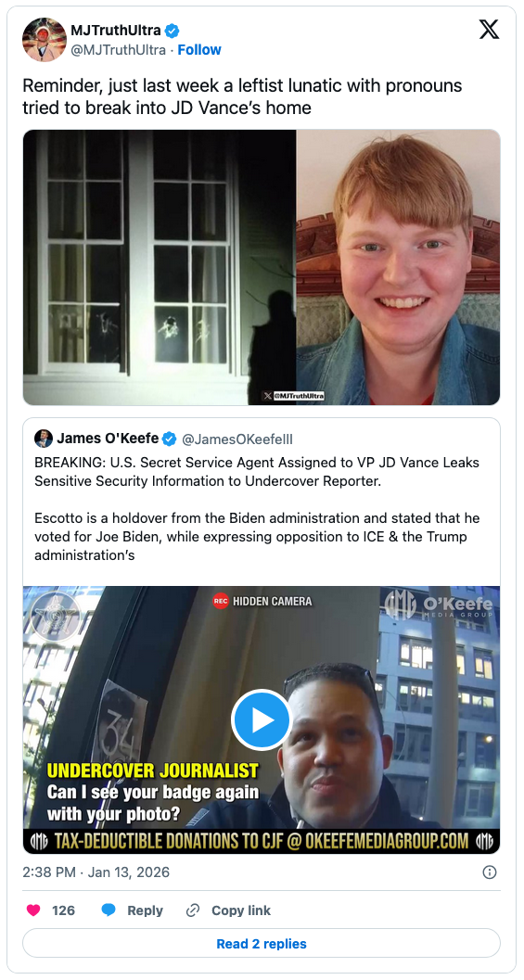Click the reply speech bubble icon
Image resolution: width=524 pixels, height=980 pixels.
[x=109, y=910]
